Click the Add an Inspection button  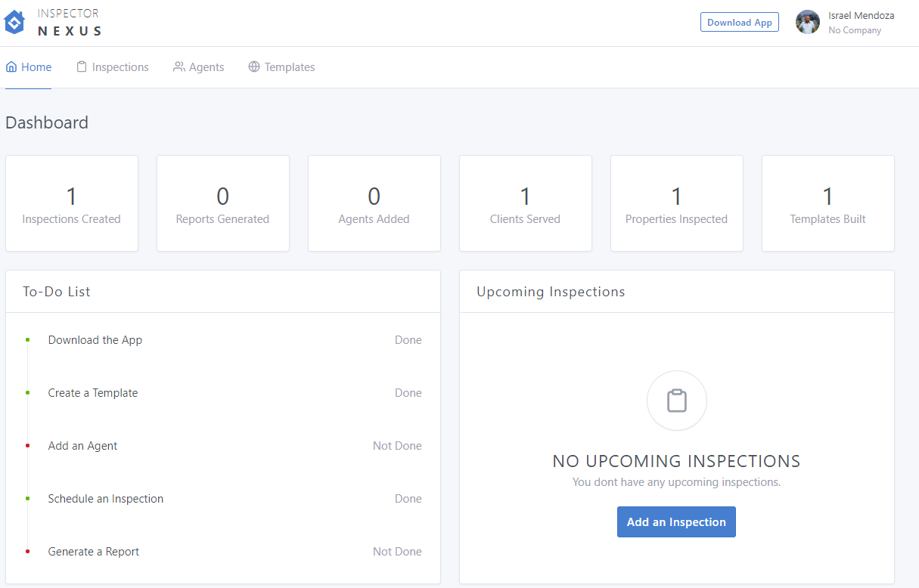pyautogui.click(x=676, y=522)
